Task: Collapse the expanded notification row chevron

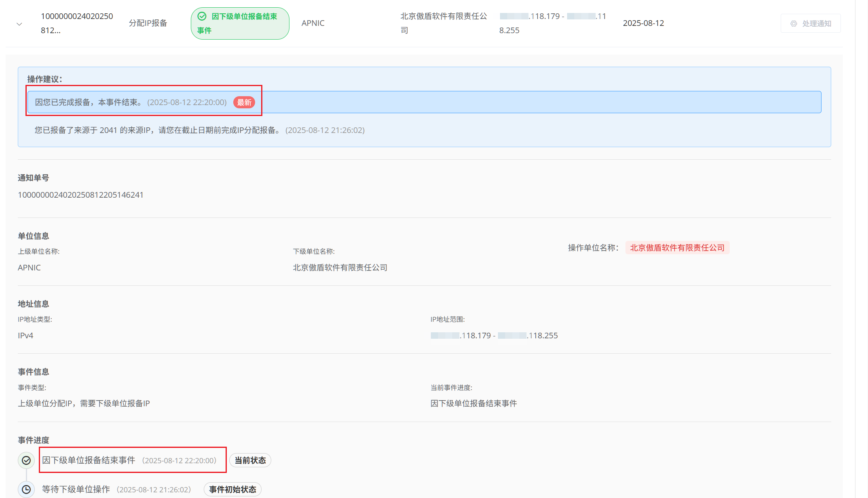Action: (19, 24)
